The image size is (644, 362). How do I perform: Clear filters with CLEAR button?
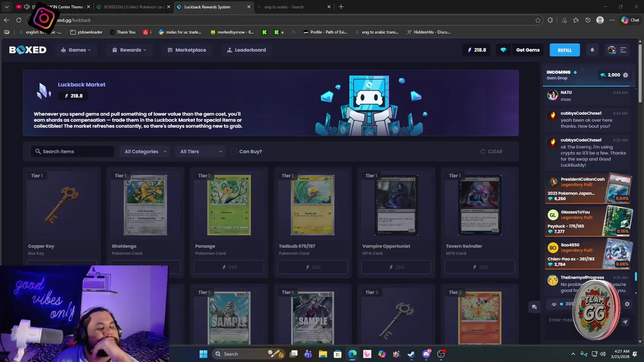(492, 151)
